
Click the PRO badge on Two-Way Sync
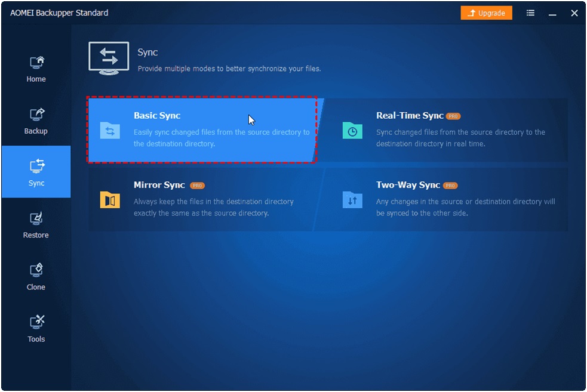[450, 185]
